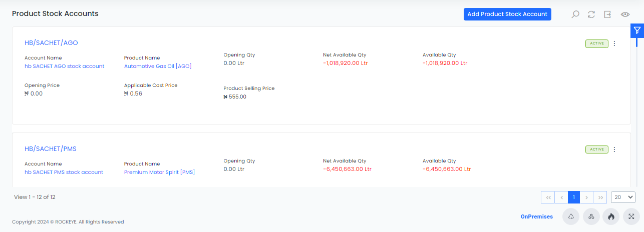Click the -1,018,920.00 Ltr Net Available Qty value
Viewport: 644px width, 232px height.
click(x=346, y=63)
